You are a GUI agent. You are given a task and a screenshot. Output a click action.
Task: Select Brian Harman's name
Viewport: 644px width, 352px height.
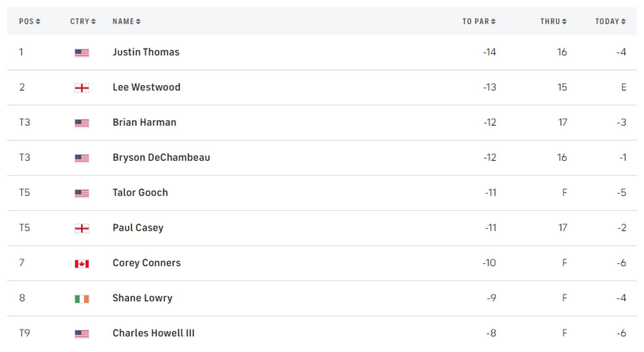(144, 122)
